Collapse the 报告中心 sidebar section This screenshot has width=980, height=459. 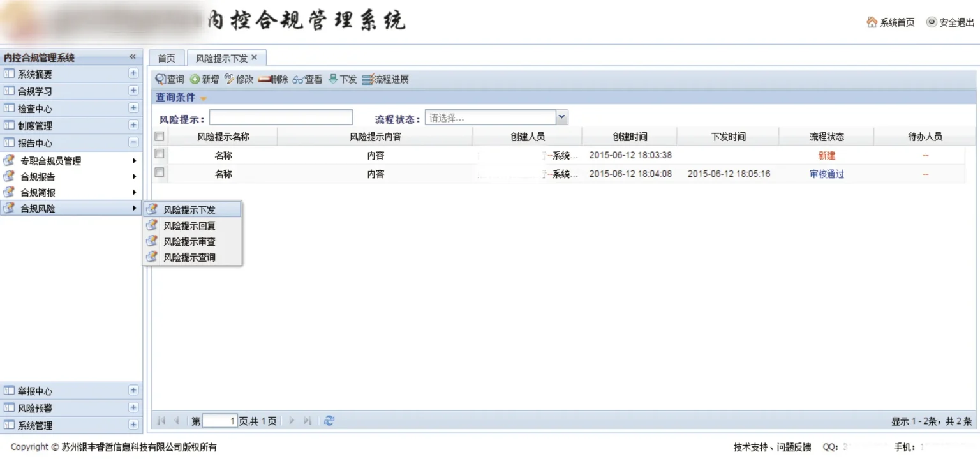133,142
